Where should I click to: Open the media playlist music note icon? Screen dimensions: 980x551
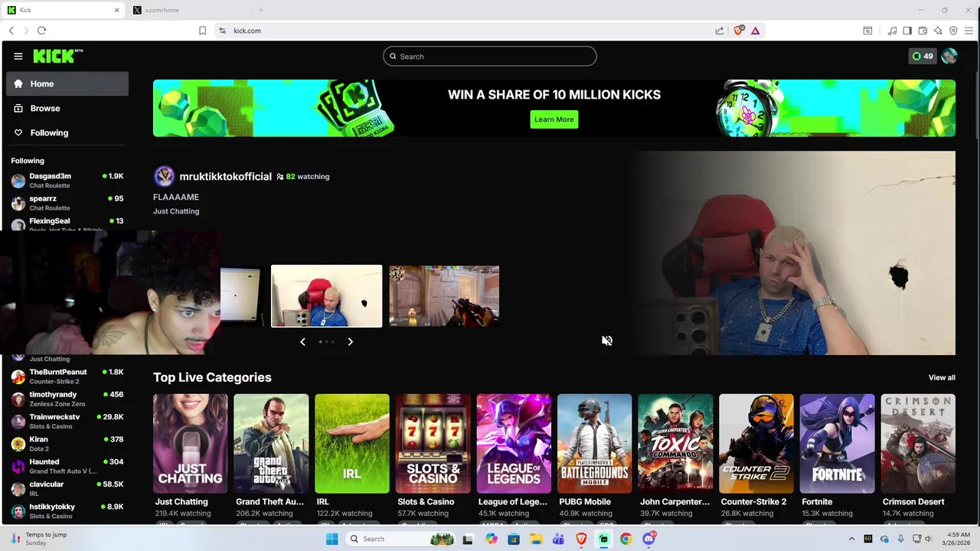pos(892,31)
